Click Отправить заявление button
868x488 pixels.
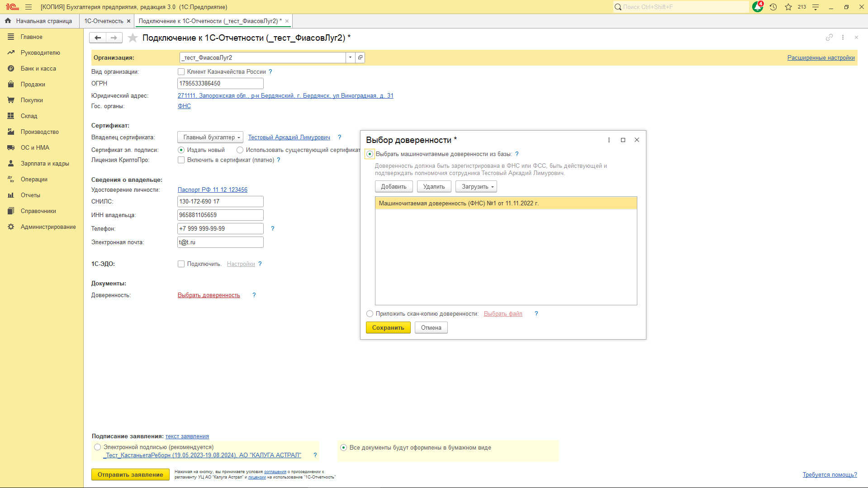(130, 474)
